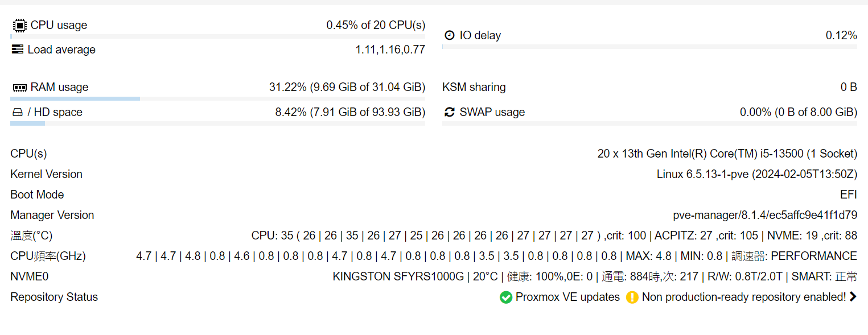Click the IO delay clock icon
This screenshot has height=335, width=868.
[450, 35]
